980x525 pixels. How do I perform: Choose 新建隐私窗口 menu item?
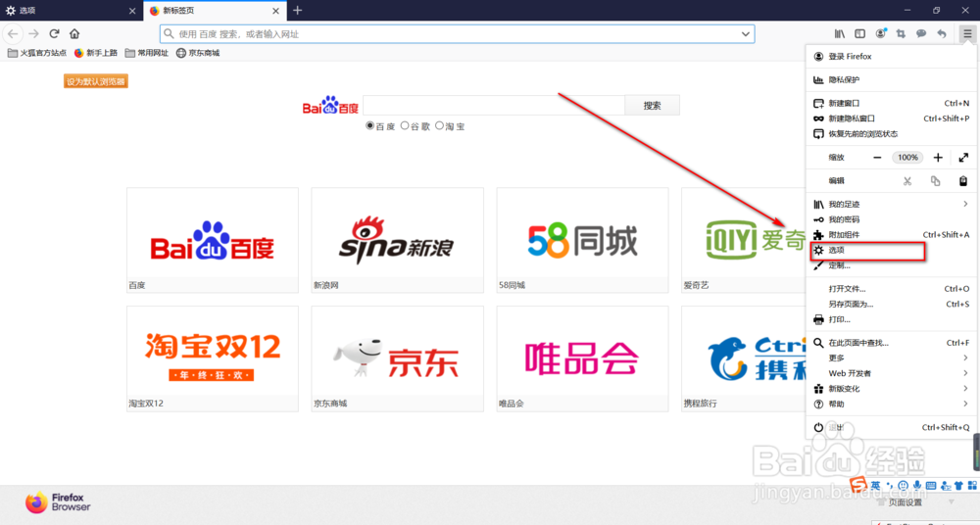tap(891, 119)
